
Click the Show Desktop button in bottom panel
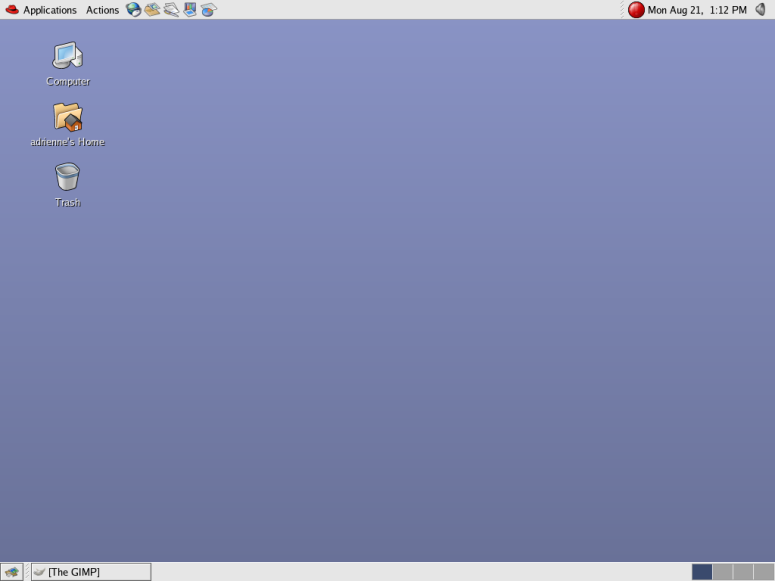tap(12, 572)
